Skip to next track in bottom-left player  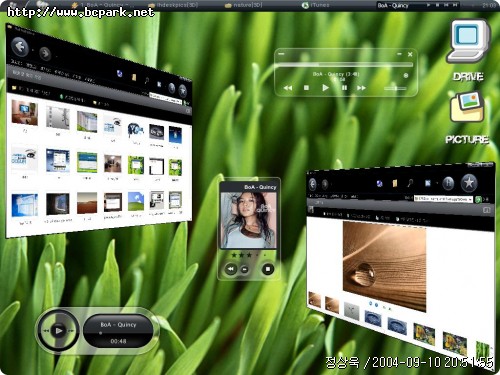71,331
